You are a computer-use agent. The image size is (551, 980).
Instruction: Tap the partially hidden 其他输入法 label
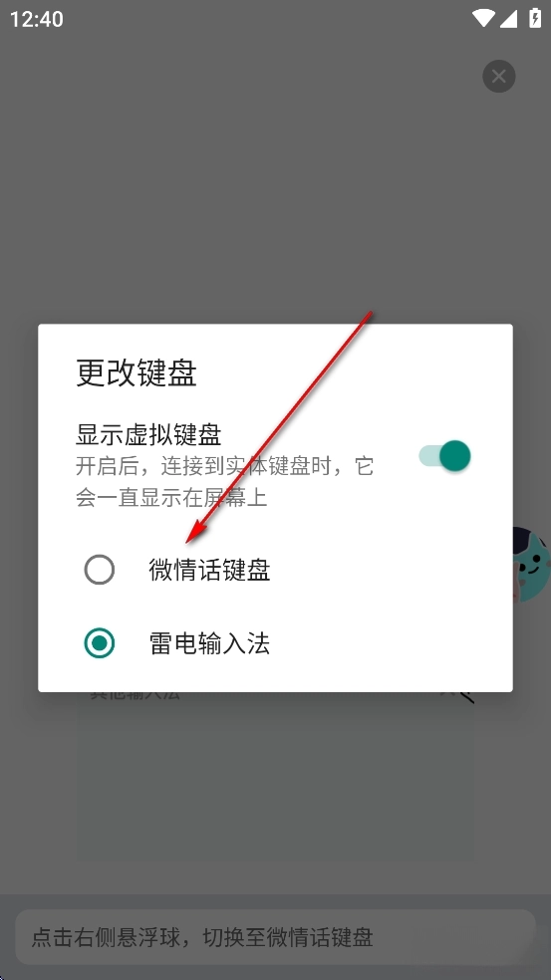point(135,695)
